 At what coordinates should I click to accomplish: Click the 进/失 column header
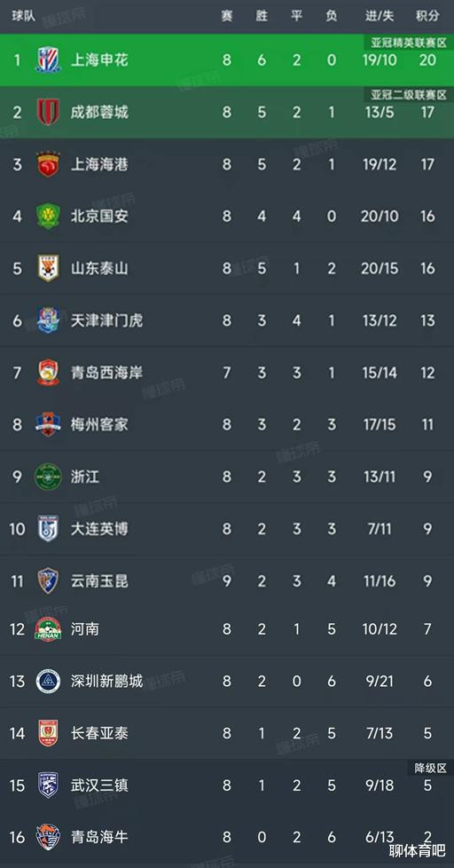(380, 16)
